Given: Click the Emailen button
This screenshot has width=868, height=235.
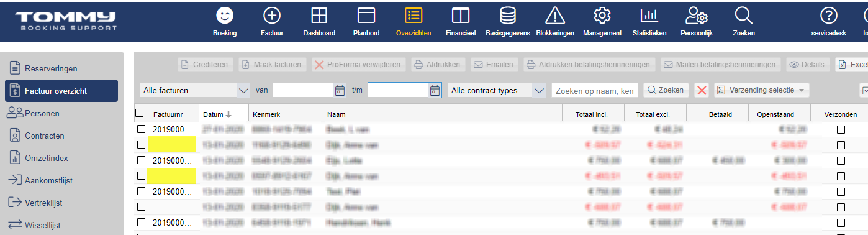Looking at the screenshot, I should [495, 64].
